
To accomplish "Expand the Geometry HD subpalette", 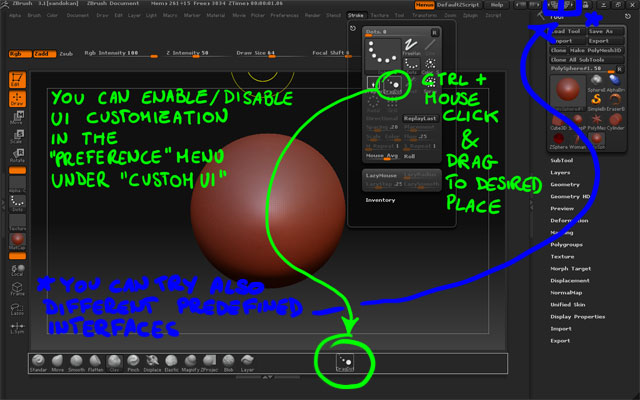I will (570, 196).
